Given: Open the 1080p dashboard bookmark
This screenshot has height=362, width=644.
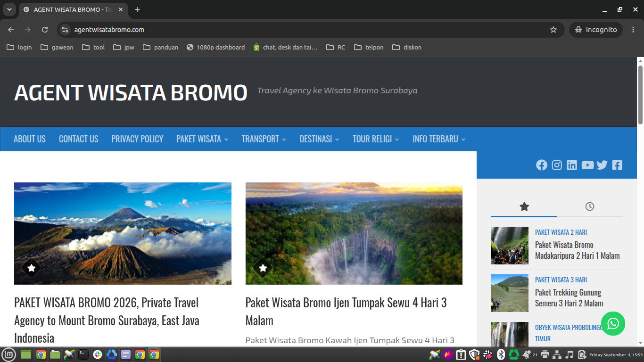Looking at the screenshot, I should click(x=216, y=47).
